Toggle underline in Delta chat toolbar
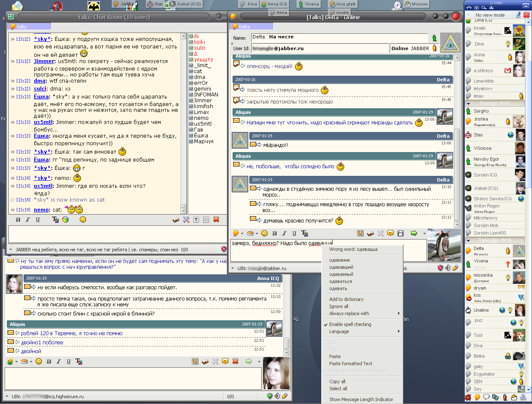The image size is (532, 404). [294, 233]
